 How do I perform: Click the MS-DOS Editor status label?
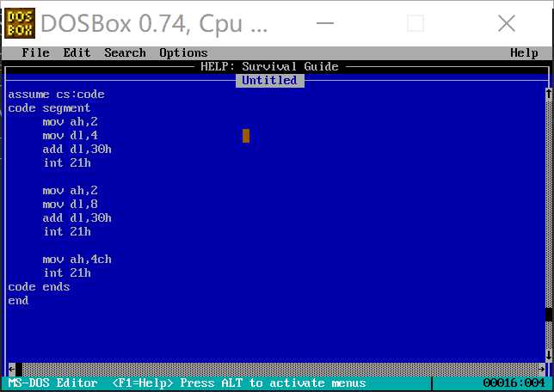[53, 383]
